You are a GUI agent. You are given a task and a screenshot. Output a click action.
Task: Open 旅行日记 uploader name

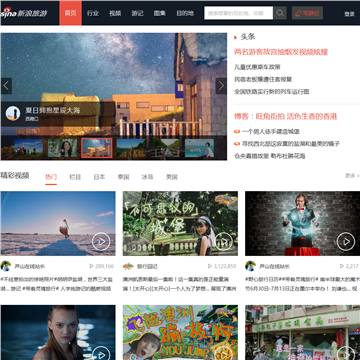click(x=147, y=267)
